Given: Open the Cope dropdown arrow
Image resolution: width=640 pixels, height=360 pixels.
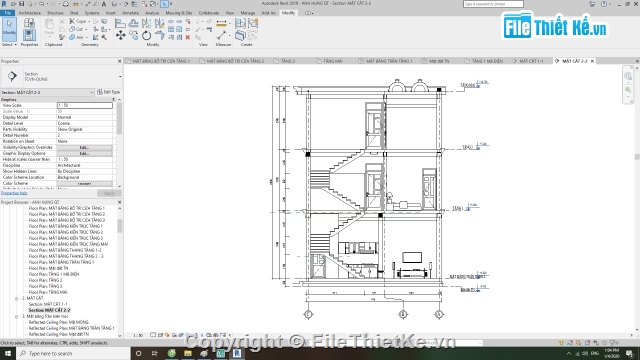Looking at the screenshot, I should pyautogui.click(x=89, y=21).
